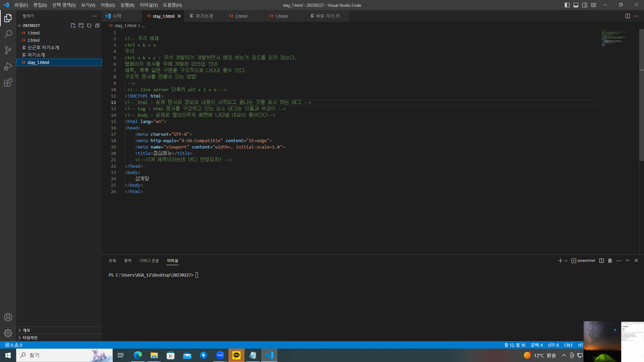This screenshot has height=362, width=644.
Task: Click New File icon in explorer
Action: pyautogui.click(x=73, y=25)
